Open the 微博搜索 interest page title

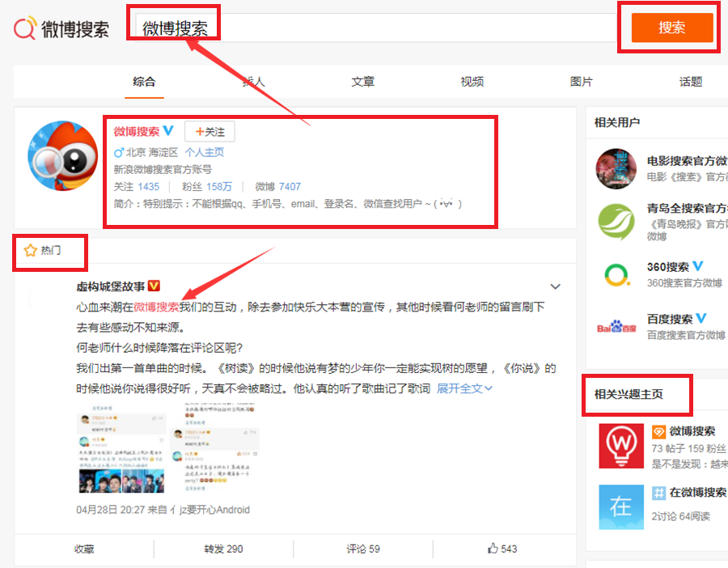[x=692, y=431]
